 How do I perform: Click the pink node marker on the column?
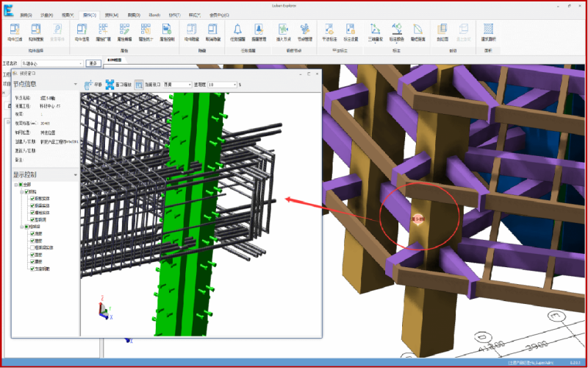pos(417,219)
